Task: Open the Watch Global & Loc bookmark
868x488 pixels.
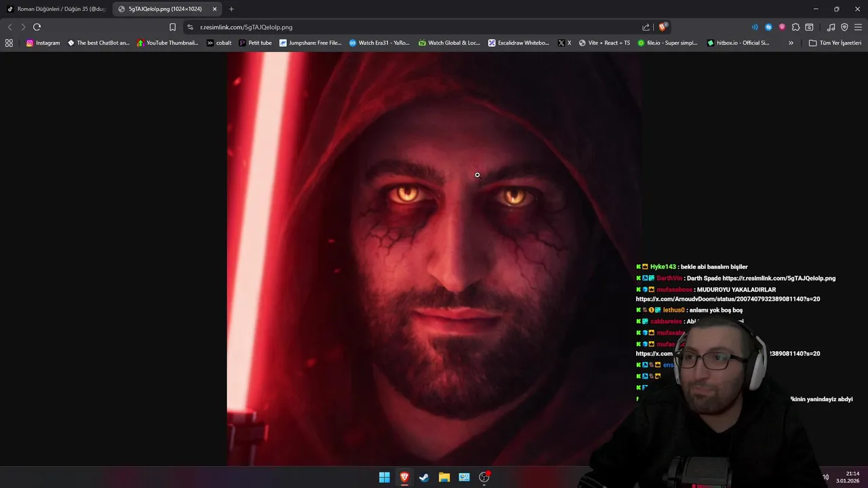Action: click(x=449, y=43)
